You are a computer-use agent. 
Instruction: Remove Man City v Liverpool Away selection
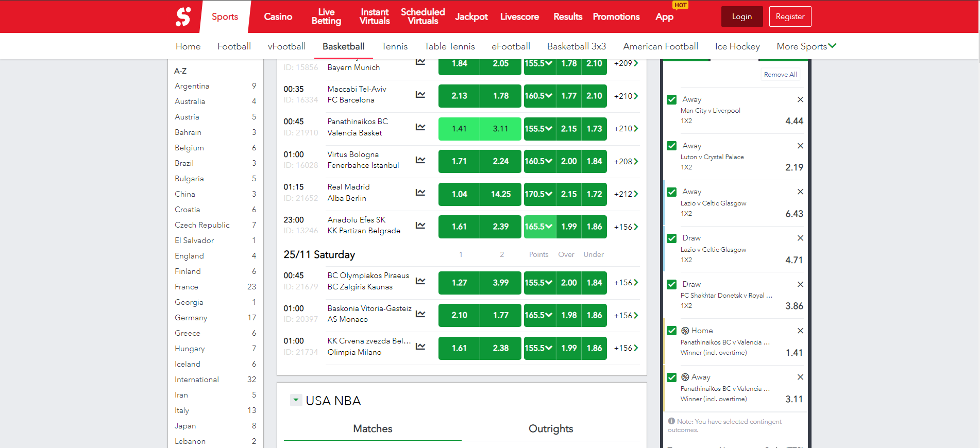[x=800, y=99]
